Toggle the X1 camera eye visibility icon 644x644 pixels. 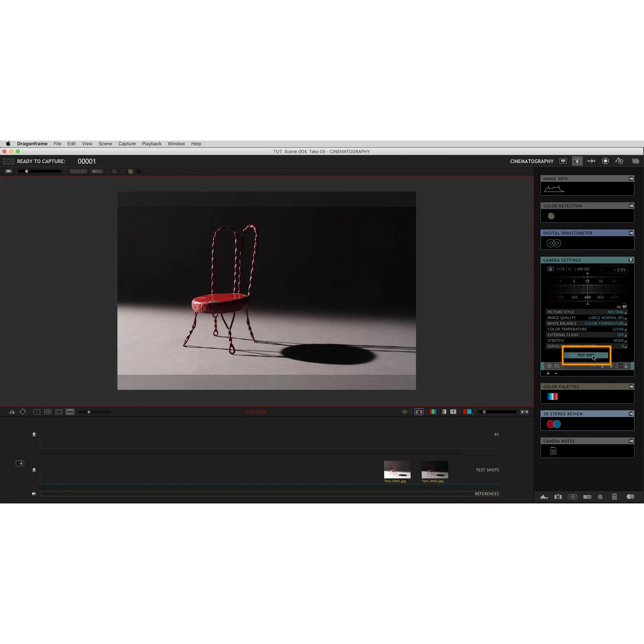point(549,366)
